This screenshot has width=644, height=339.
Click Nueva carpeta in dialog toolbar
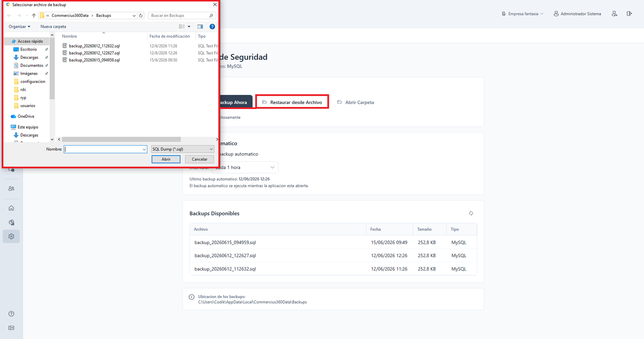click(x=53, y=27)
